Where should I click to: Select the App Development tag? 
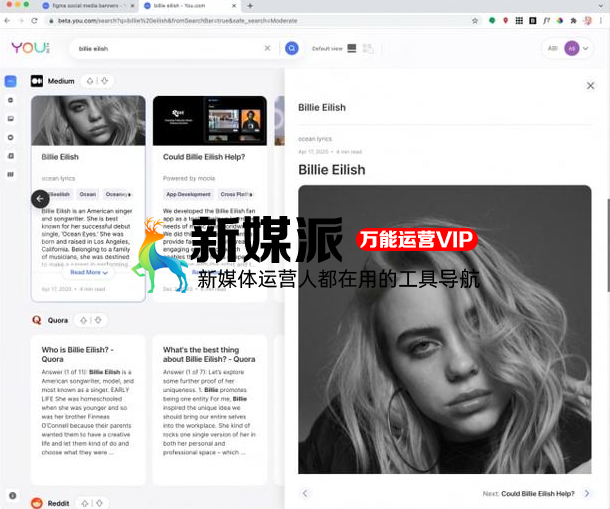[x=188, y=194]
